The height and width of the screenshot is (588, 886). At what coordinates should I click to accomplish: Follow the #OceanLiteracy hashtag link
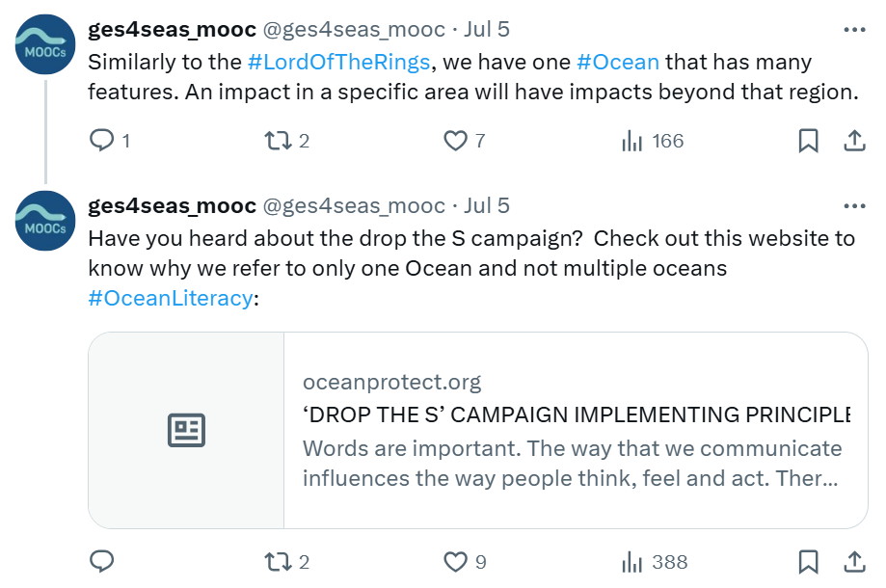(x=170, y=298)
